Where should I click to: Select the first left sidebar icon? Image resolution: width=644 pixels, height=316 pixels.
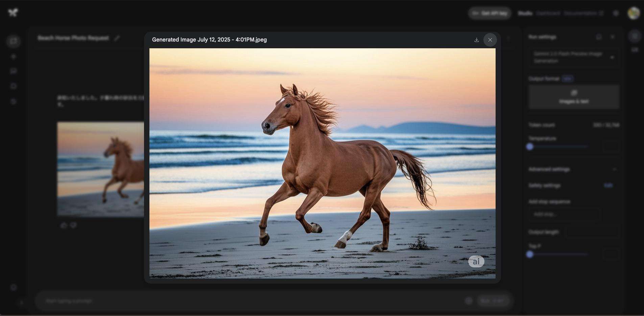click(x=14, y=41)
